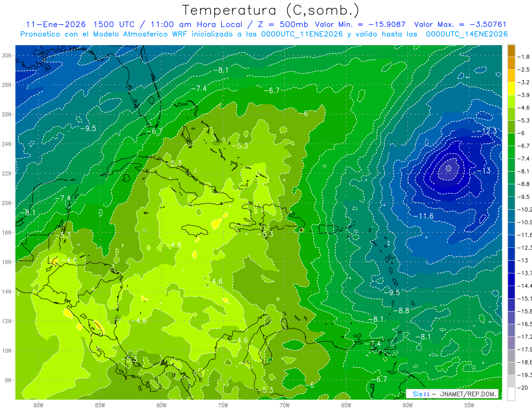Viewport: 532px width, 411px height.
Task: Click the "26N" latitude axis label
Action: tap(8, 114)
